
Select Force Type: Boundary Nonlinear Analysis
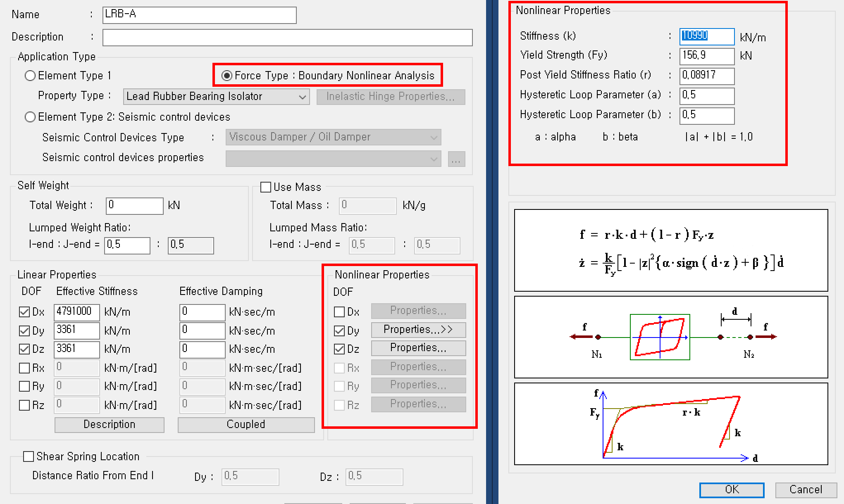point(226,76)
